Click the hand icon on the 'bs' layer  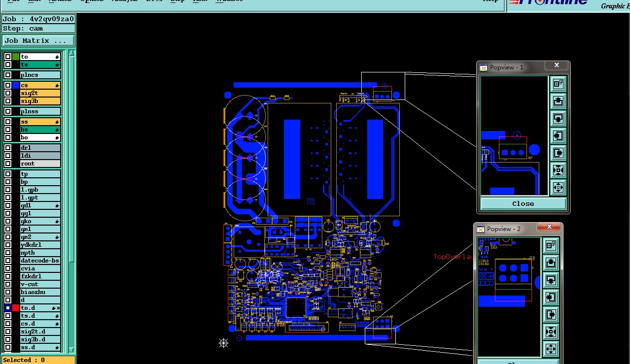click(57, 130)
